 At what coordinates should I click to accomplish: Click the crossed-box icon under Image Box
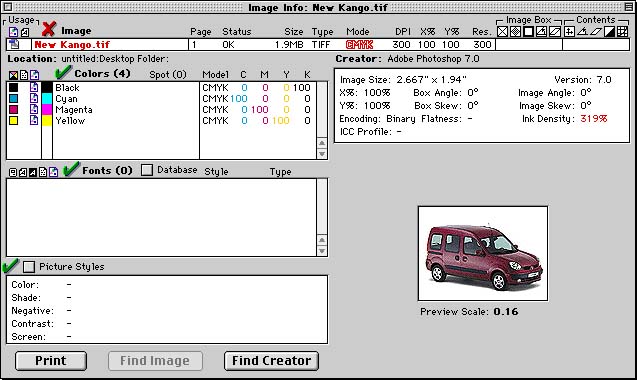503,31
